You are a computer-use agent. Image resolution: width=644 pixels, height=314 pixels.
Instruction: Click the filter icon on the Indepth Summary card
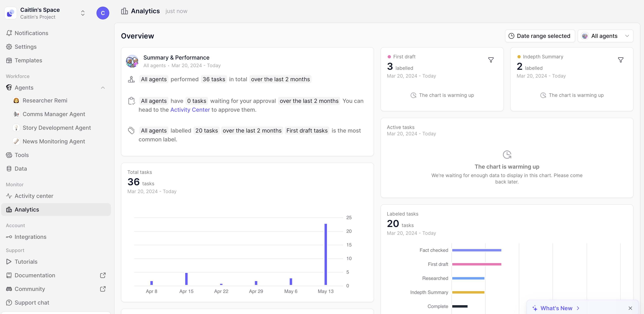click(x=621, y=60)
